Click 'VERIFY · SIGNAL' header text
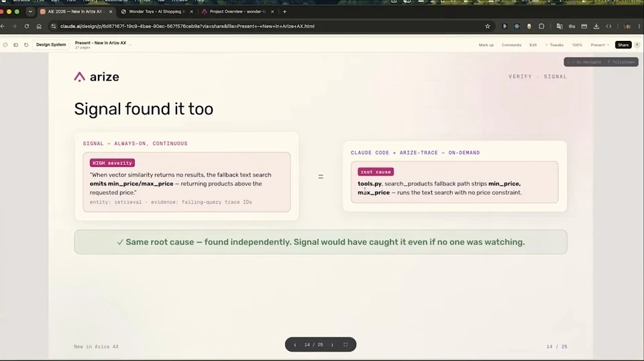This screenshot has width=644, height=361. [537, 76]
